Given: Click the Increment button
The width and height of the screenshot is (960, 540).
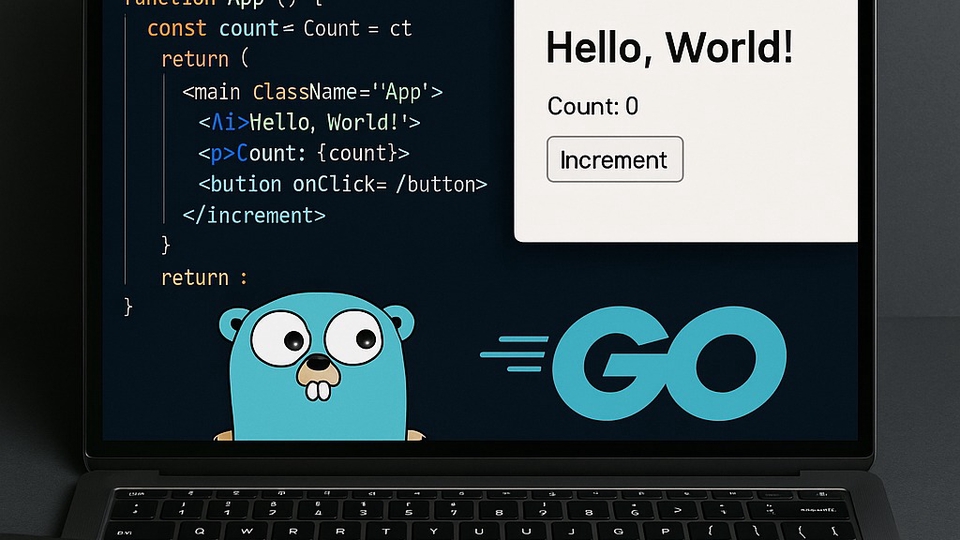Looking at the screenshot, I should [615, 159].
